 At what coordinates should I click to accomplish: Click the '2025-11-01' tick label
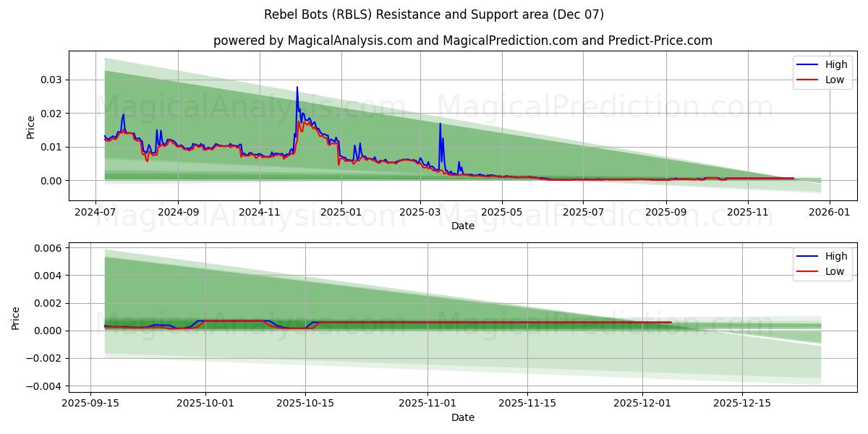click(x=426, y=404)
